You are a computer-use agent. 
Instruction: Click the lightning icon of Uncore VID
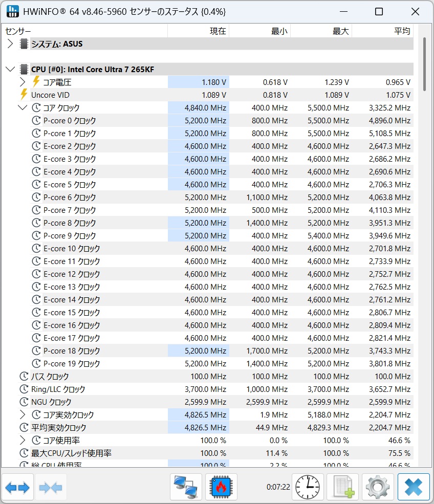click(x=24, y=95)
